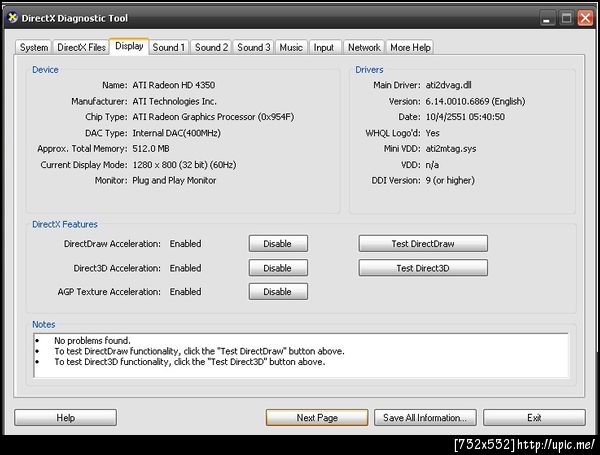Select the Input tab
This screenshot has height=455, width=600.
324,47
